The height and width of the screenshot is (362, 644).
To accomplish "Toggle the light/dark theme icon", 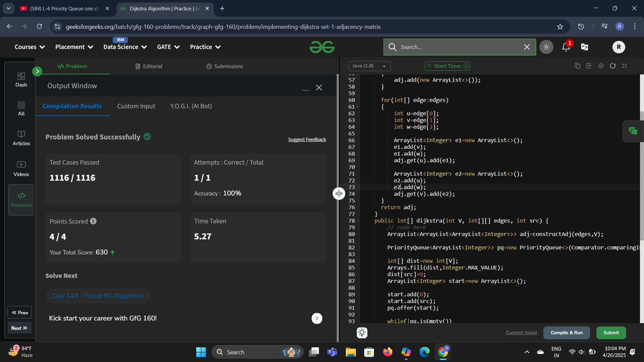I will click(x=546, y=47).
